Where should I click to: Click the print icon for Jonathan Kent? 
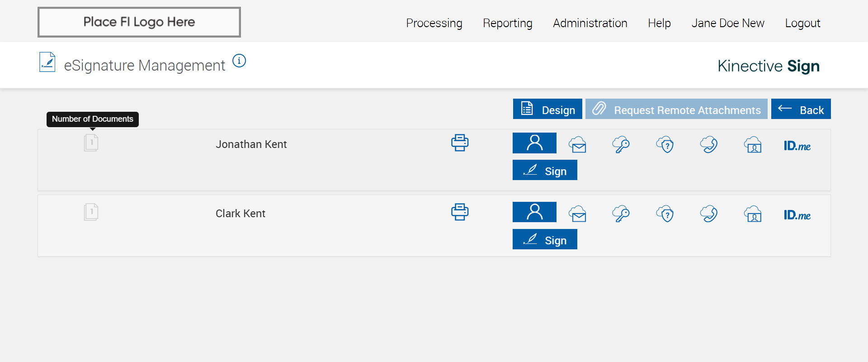pyautogui.click(x=460, y=143)
